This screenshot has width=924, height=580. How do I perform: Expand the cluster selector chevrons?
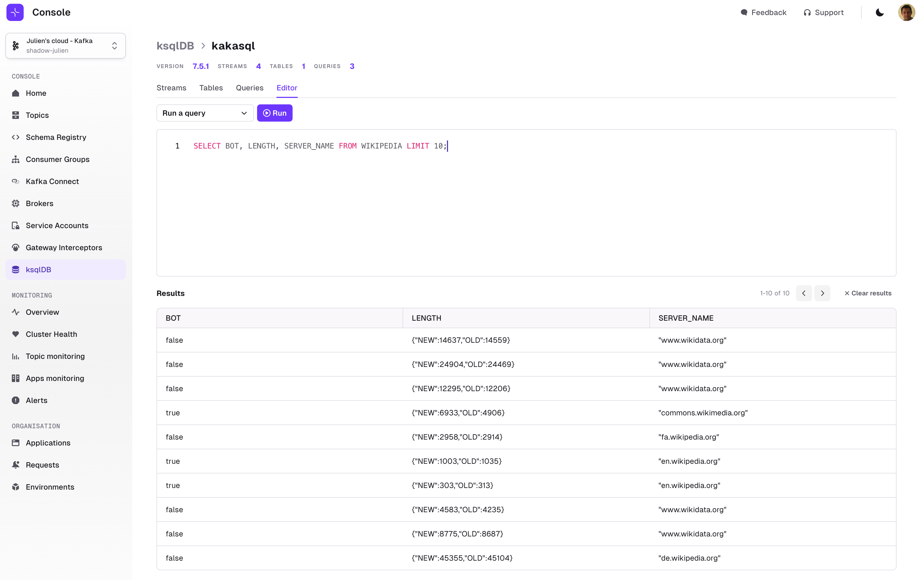[114, 46]
